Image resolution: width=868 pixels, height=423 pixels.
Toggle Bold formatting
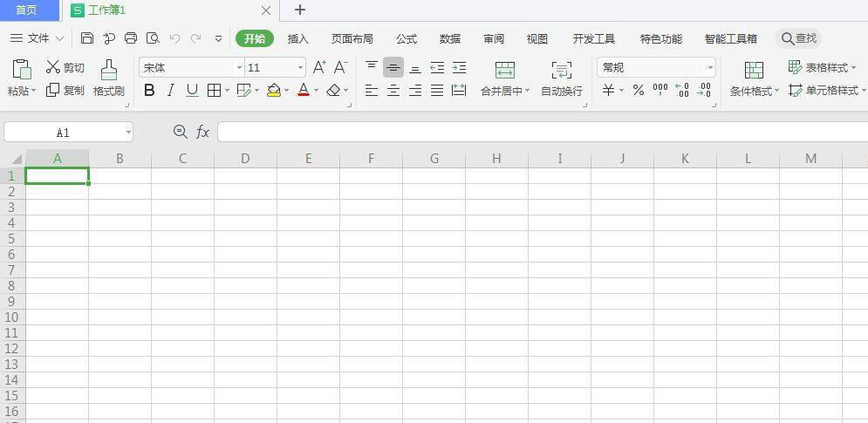coord(149,90)
